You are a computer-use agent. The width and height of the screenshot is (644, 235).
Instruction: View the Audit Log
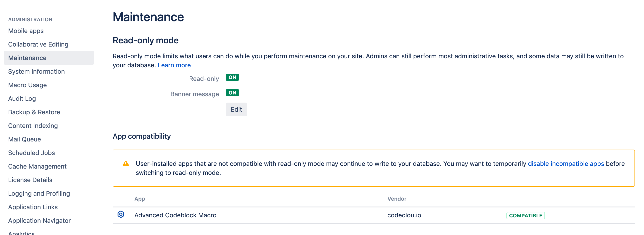click(22, 98)
